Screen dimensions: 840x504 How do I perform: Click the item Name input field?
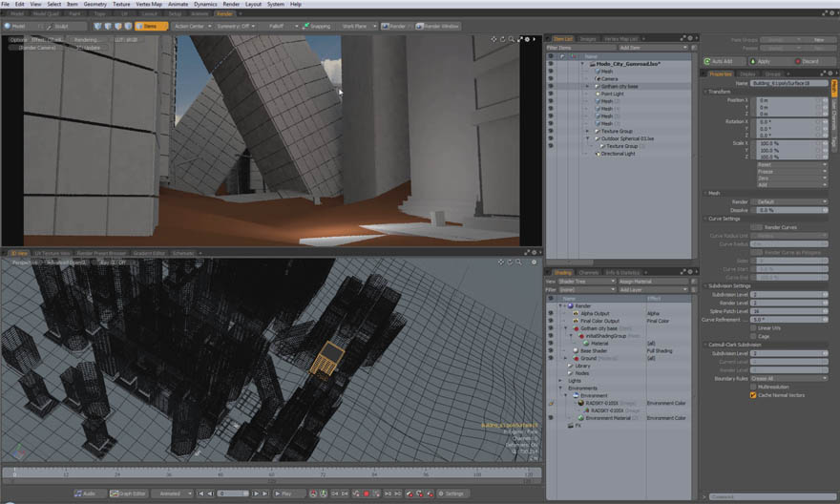click(788, 83)
